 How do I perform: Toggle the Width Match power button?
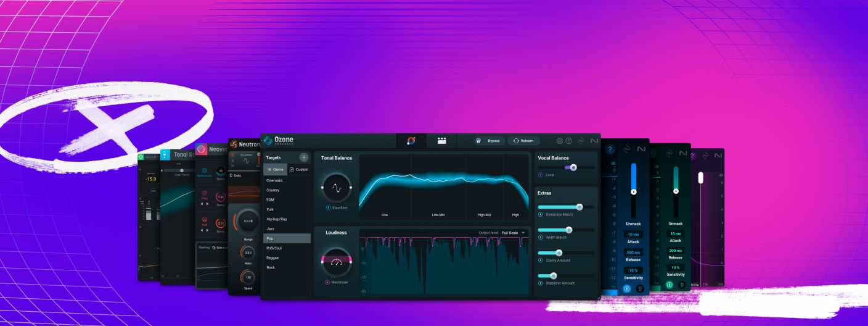pyautogui.click(x=541, y=237)
